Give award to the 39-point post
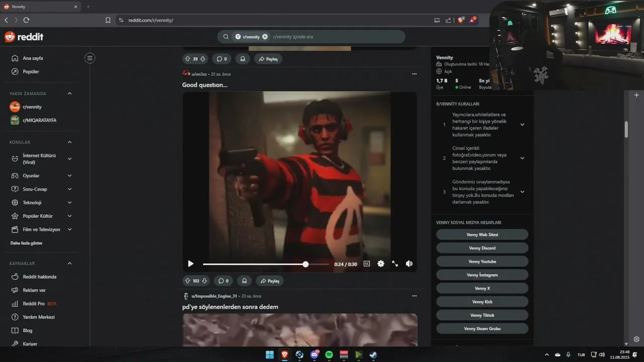The width and height of the screenshot is (644, 362). pyautogui.click(x=243, y=59)
